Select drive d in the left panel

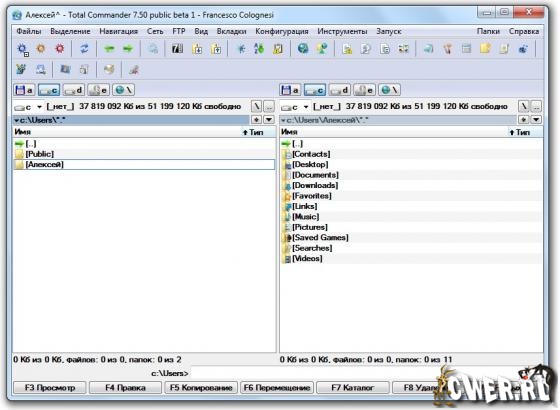(x=74, y=90)
